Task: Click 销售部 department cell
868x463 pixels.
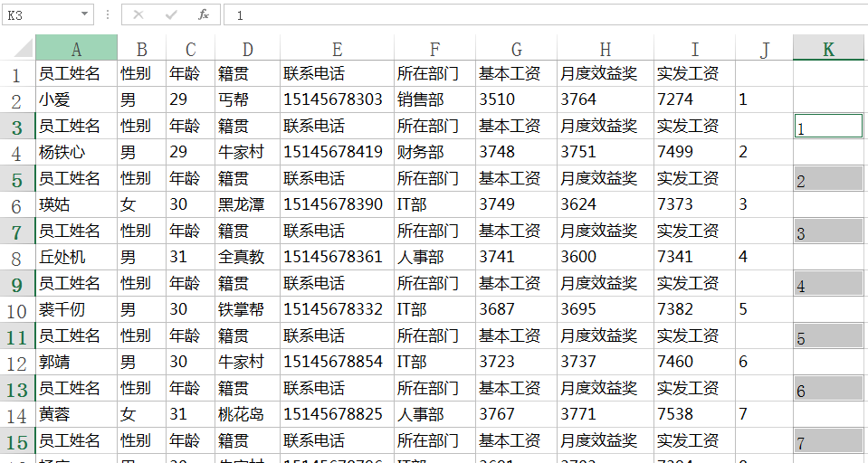Action: [x=434, y=99]
